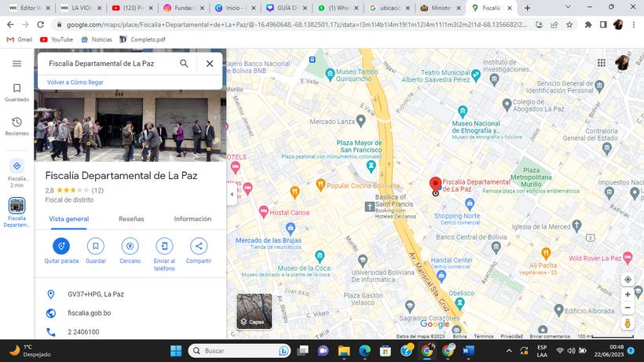
Task: Go back with the browser back arrow
Action: (10, 24)
